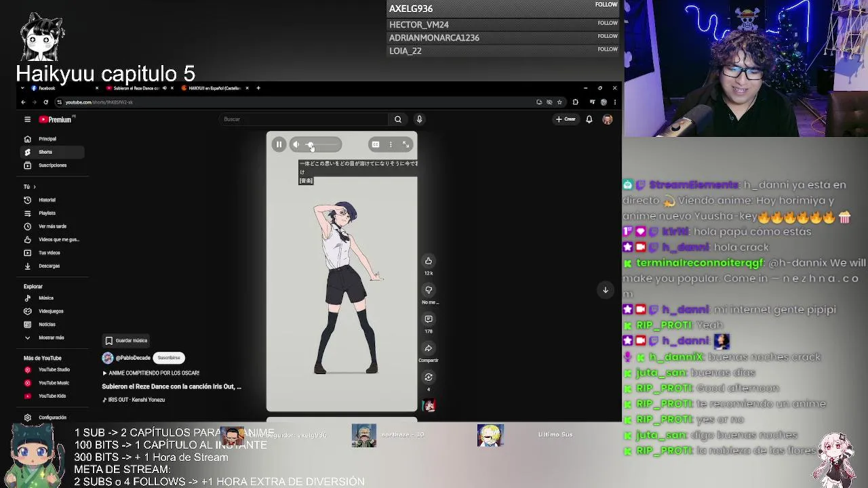Pause the Short video
The image size is (868, 488).
pyautogui.click(x=279, y=144)
